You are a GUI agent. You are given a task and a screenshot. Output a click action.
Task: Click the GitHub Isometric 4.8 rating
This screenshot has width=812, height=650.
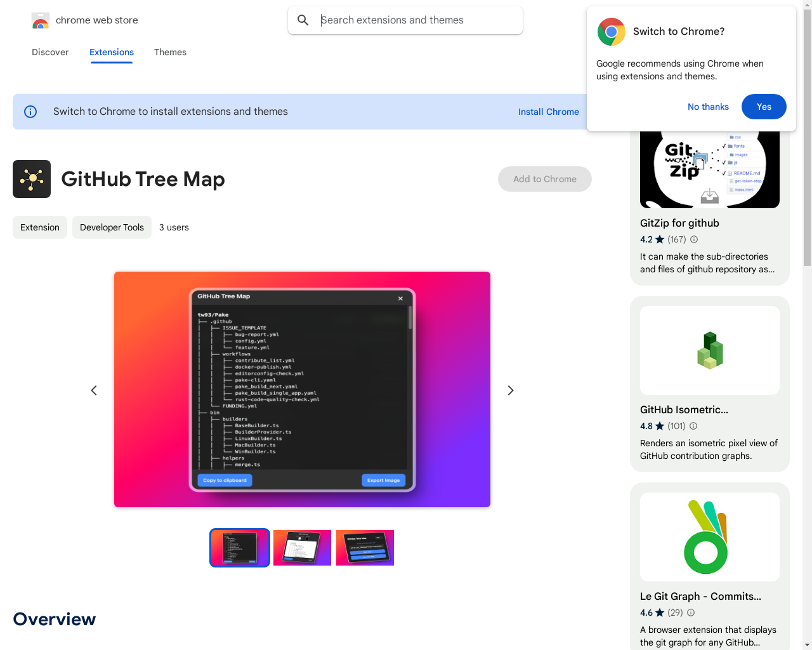(x=646, y=426)
